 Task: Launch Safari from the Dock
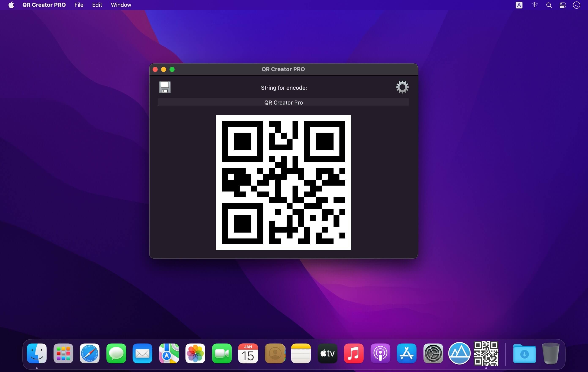coord(90,353)
